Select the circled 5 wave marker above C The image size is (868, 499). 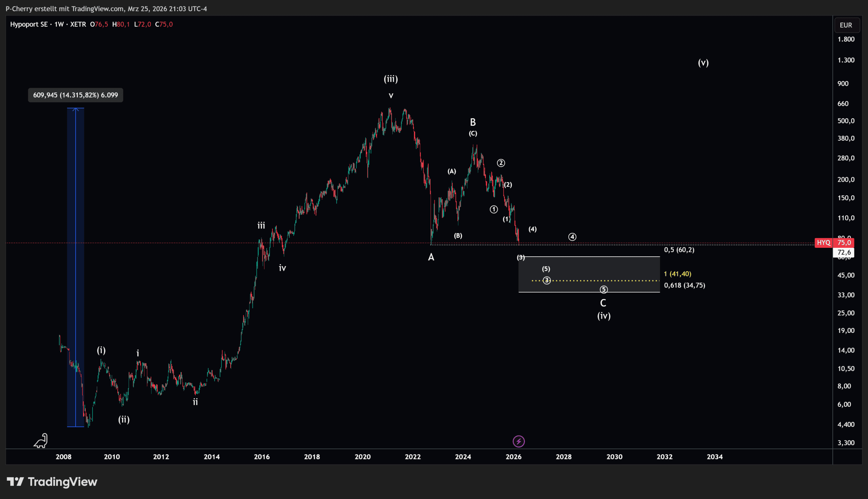coord(604,290)
